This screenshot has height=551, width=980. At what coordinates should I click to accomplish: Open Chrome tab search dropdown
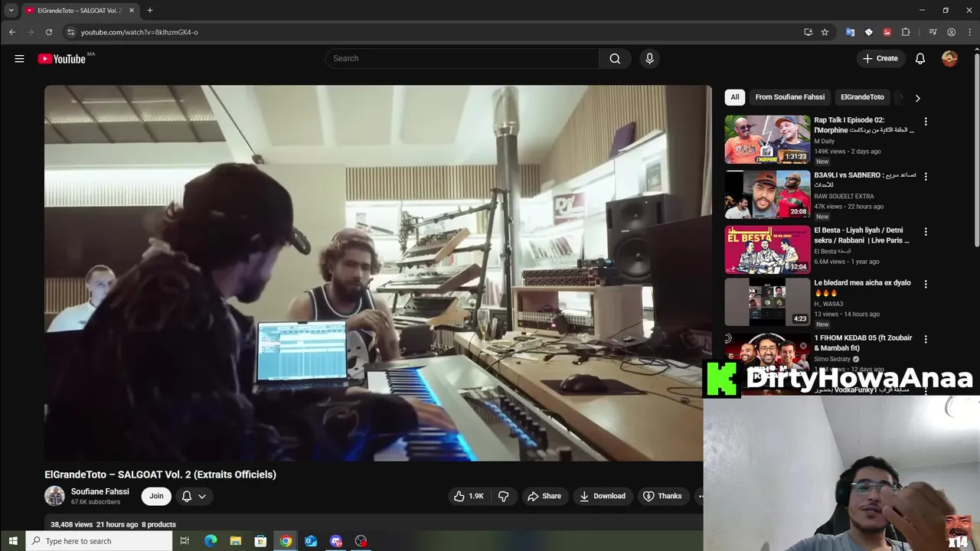click(x=11, y=11)
